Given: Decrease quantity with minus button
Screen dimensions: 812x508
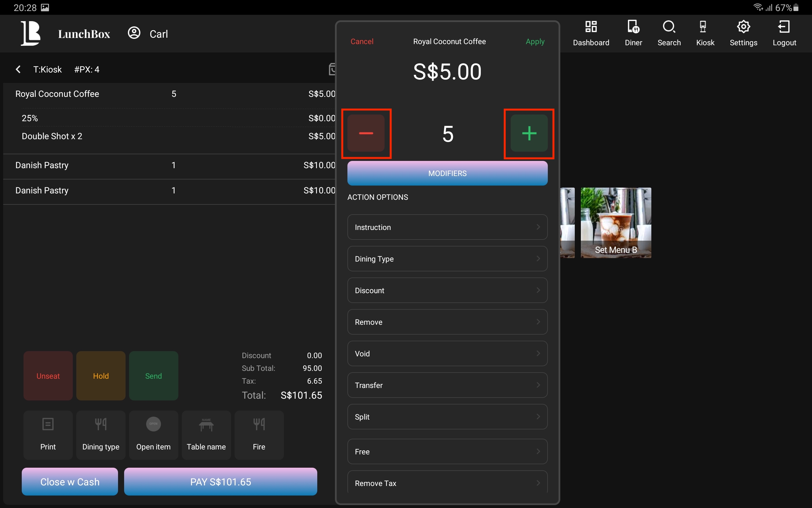Looking at the screenshot, I should tap(366, 133).
